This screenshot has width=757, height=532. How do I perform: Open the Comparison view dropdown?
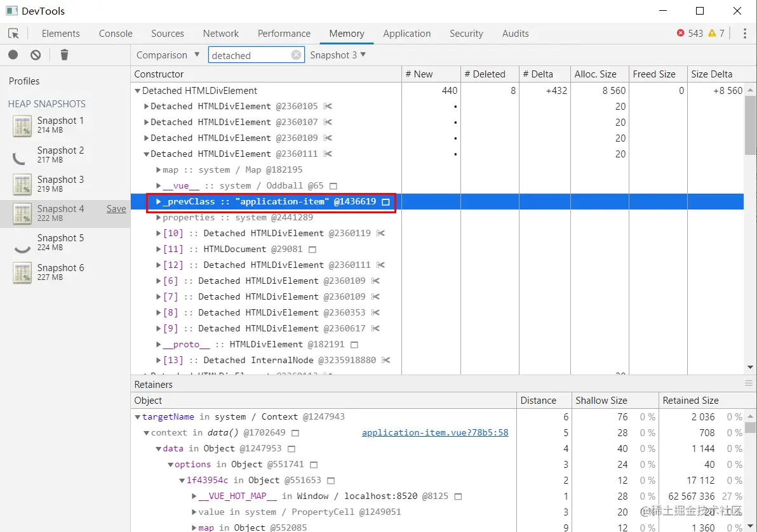(x=168, y=55)
